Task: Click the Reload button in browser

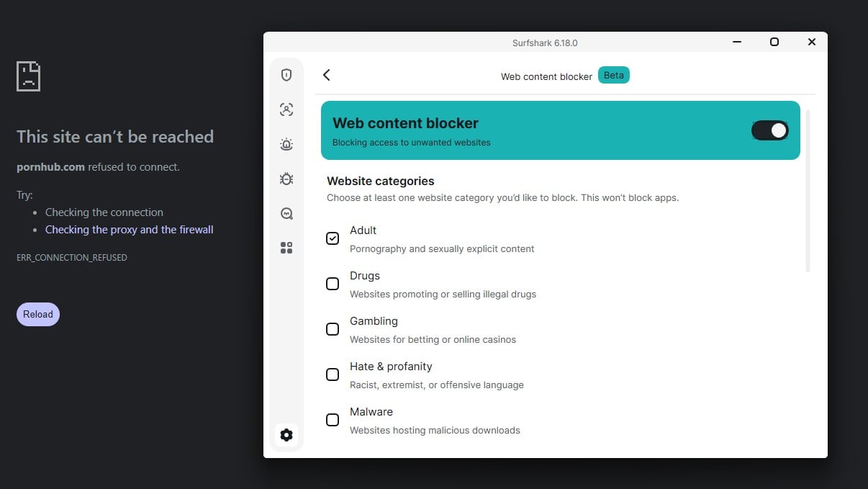Action: pyautogui.click(x=38, y=314)
